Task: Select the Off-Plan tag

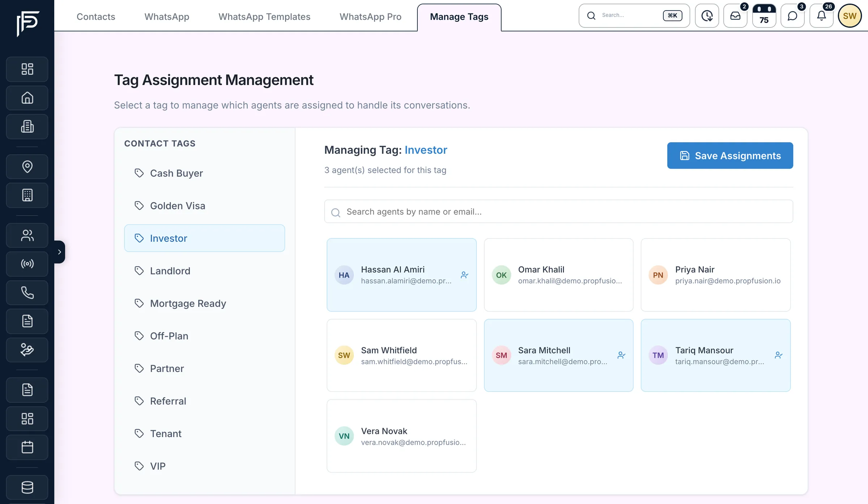Action: 204,336
